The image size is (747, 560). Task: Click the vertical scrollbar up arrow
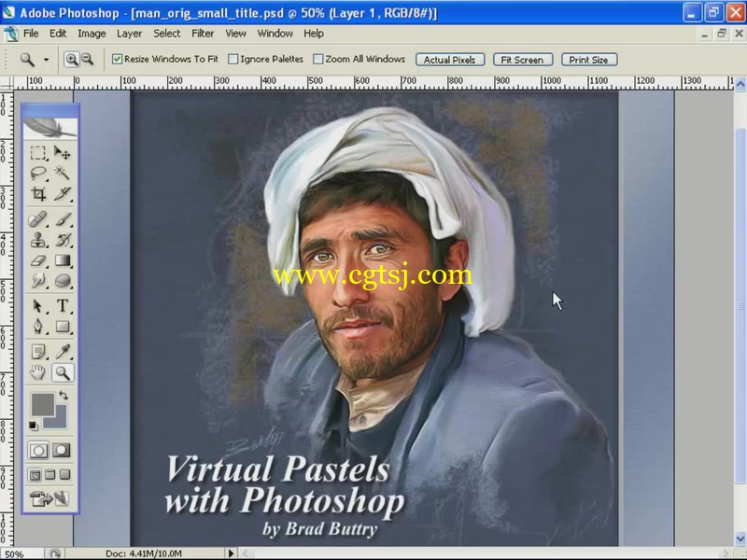coord(740,84)
